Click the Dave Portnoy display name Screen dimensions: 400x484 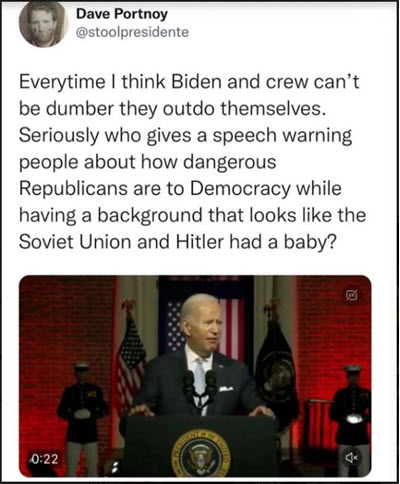click(122, 14)
